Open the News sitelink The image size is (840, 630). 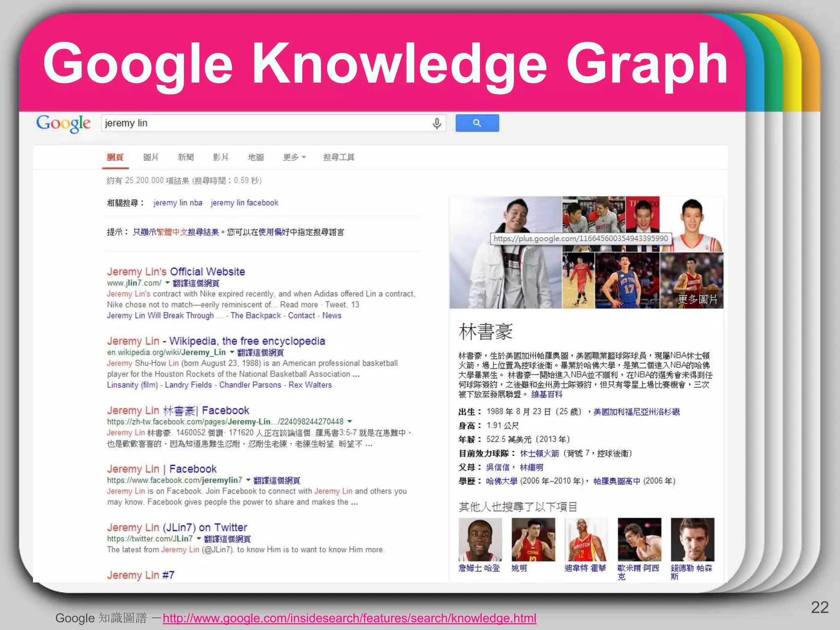[x=332, y=315]
